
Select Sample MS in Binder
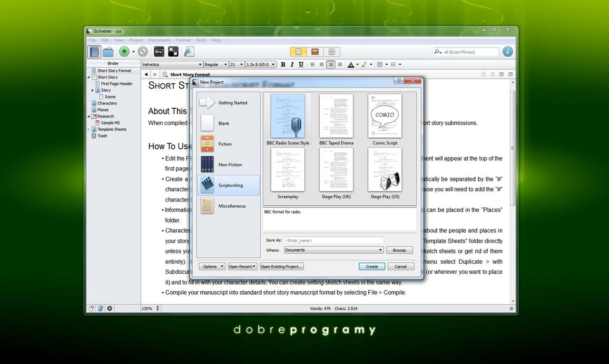(x=110, y=123)
